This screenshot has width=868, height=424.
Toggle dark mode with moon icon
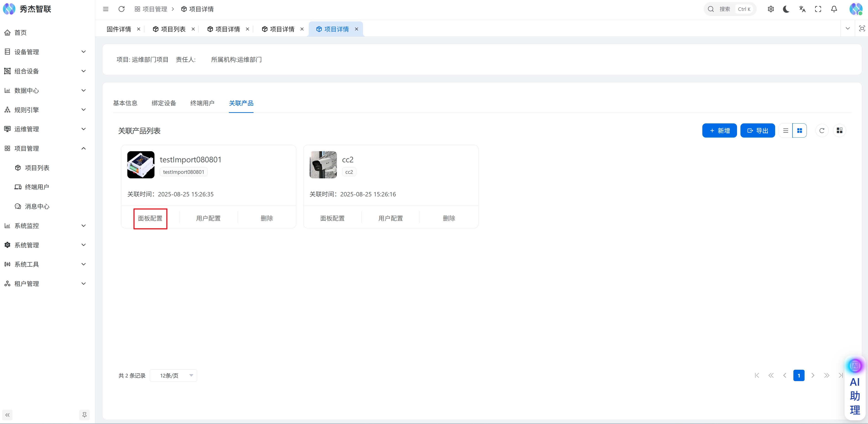(x=786, y=9)
